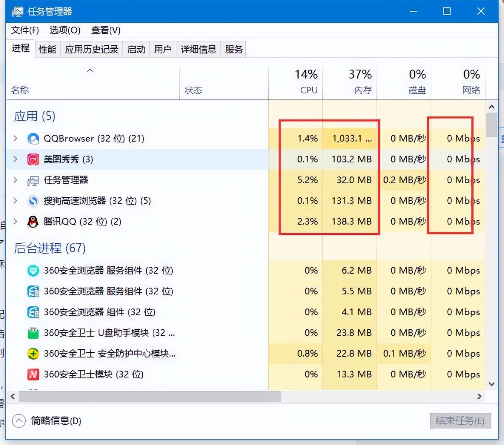Image resolution: width=504 pixels, height=445 pixels.
Task: Select the 360安全卫士模块 (32 位) row name
Action: [x=94, y=375]
